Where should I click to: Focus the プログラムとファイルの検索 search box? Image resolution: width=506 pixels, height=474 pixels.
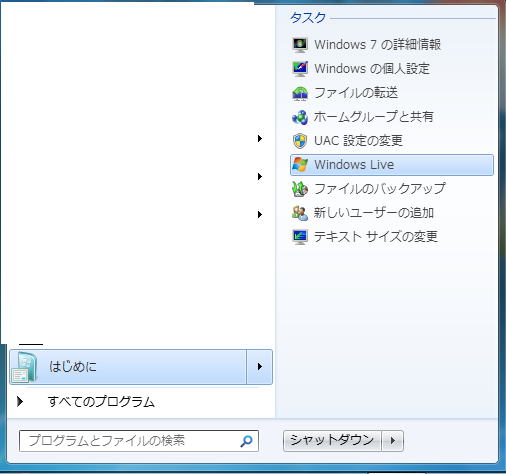[x=139, y=441]
